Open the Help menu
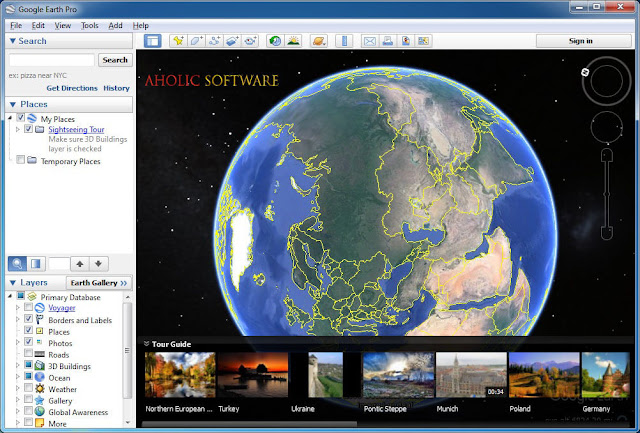The height and width of the screenshot is (433, 640). coord(140,25)
